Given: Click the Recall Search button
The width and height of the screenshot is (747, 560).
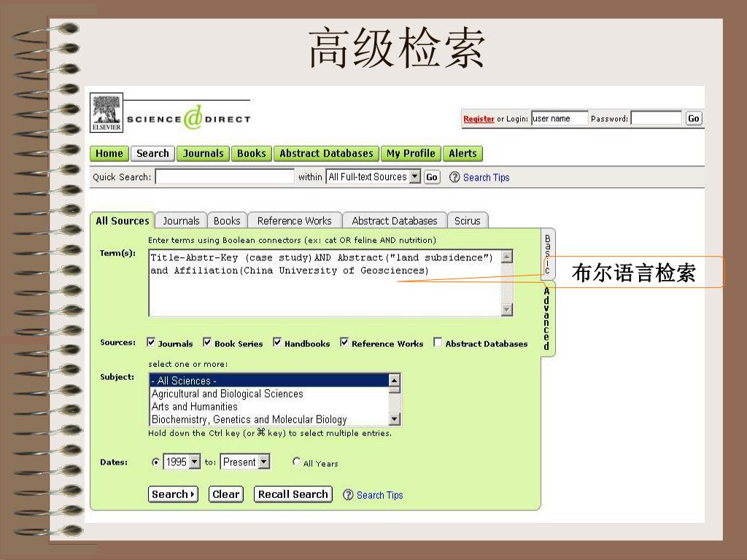Looking at the screenshot, I should 293,494.
